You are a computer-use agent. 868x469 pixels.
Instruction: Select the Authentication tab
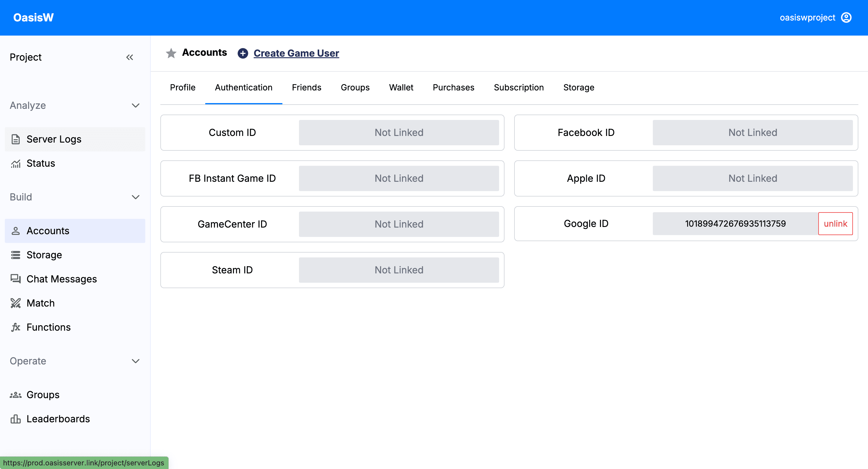click(244, 88)
